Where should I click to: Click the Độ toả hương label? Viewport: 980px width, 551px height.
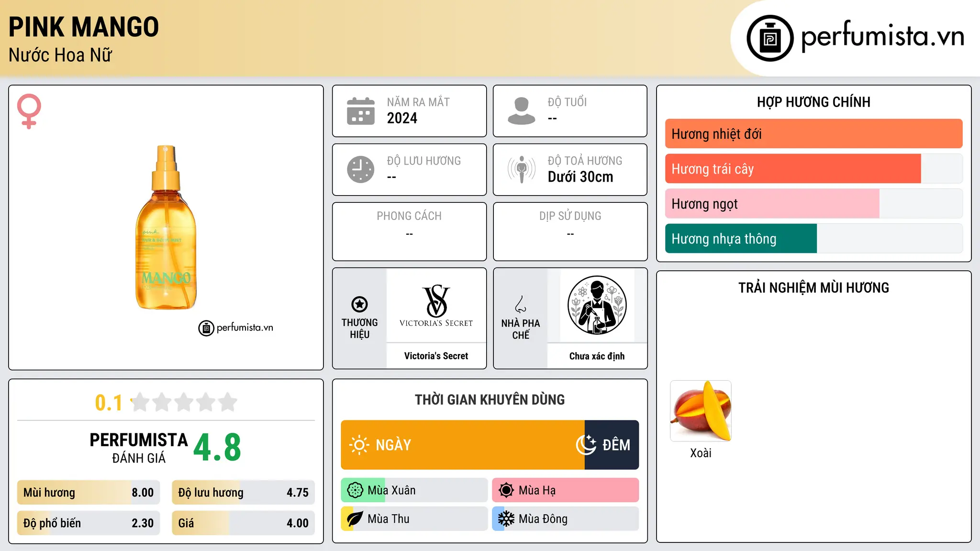tap(585, 161)
